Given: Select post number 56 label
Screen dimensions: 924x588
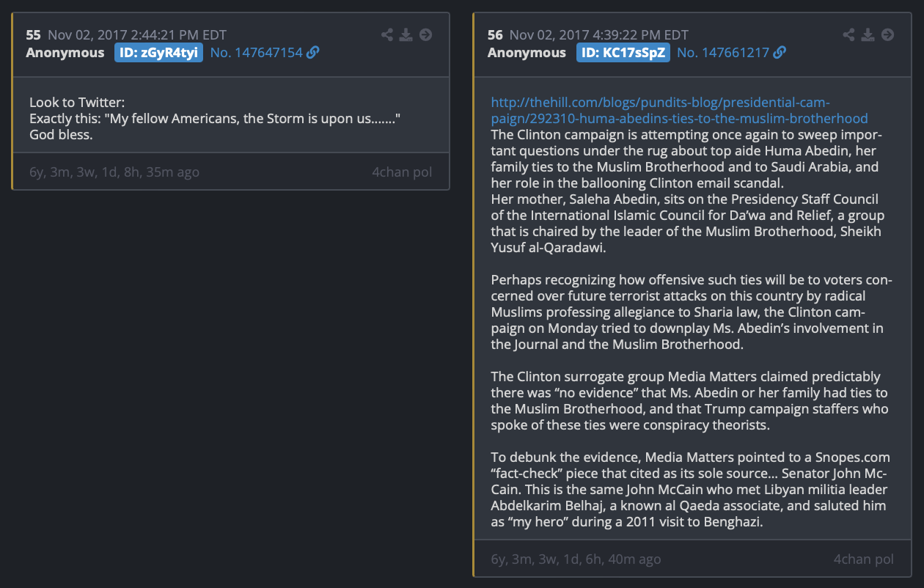Looking at the screenshot, I should coord(495,34).
